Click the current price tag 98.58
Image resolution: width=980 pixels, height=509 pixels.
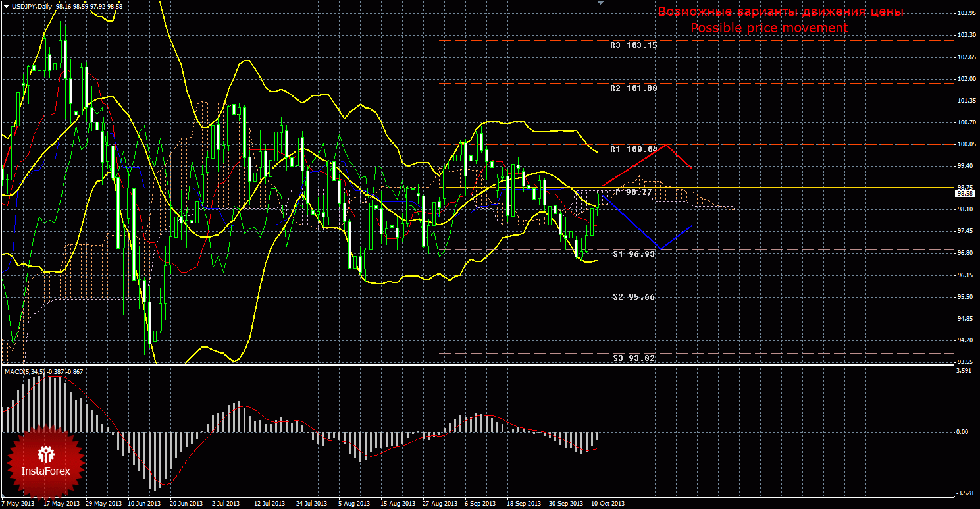[965, 194]
